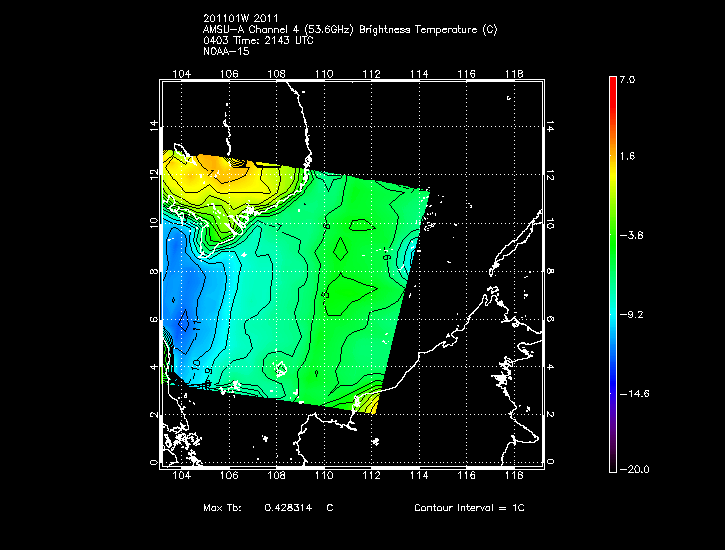Click the "6" latitude label on right axis

pyautogui.click(x=550, y=319)
